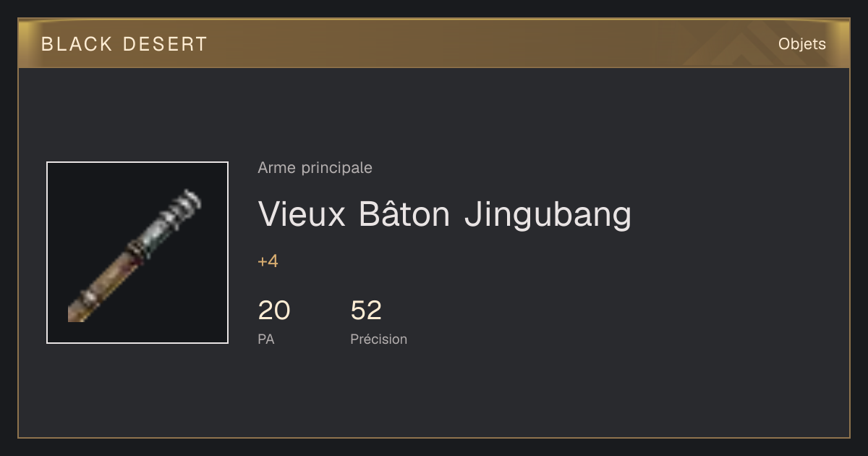This screenshot has width=868, height=456.
Task: Click the BLACK DESERT title
Action: [124, 44]
